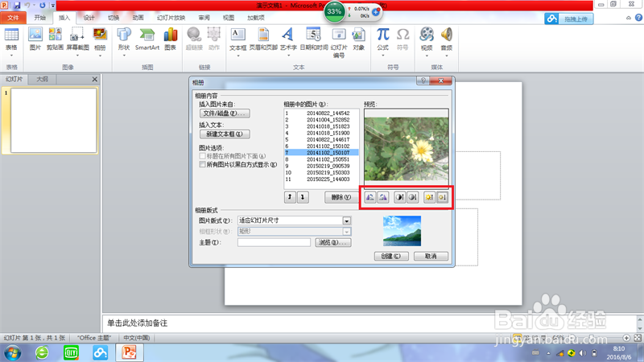Open PowerPoint help via the question mark icon

click(638, 18)
